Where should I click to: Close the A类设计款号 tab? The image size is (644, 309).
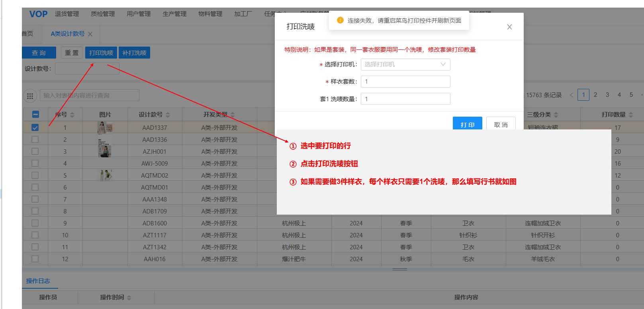[90, 34]
